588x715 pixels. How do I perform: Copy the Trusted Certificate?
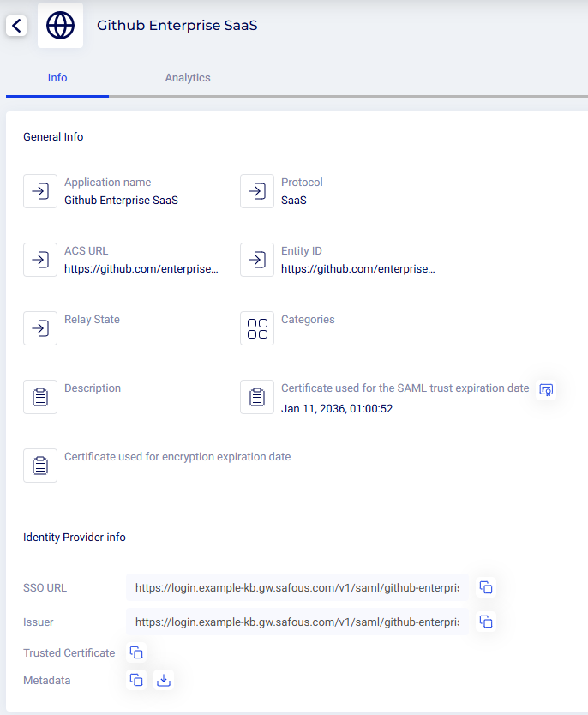pos(136,652)
